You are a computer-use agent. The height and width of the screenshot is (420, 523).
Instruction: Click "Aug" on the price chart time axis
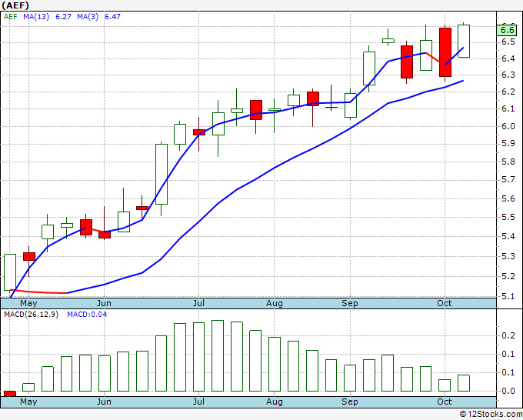274,304
